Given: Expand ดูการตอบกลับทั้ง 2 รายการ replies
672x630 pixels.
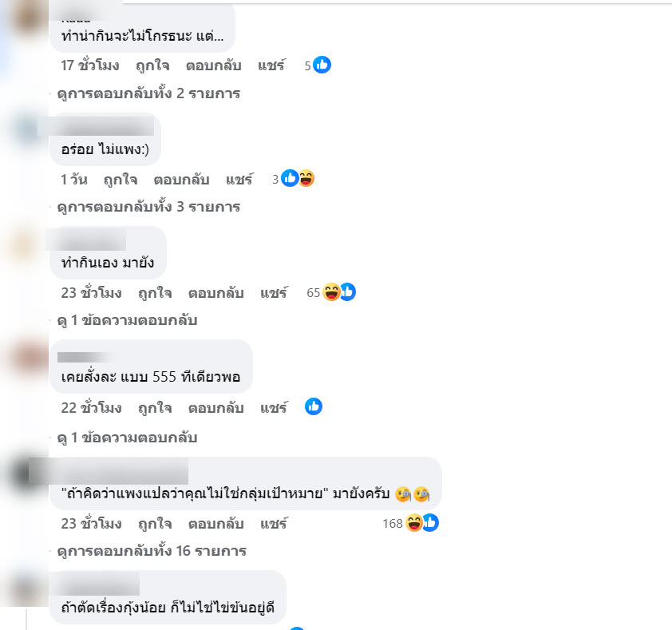Looking at the screenshot, I should click(x=148, y=93).
